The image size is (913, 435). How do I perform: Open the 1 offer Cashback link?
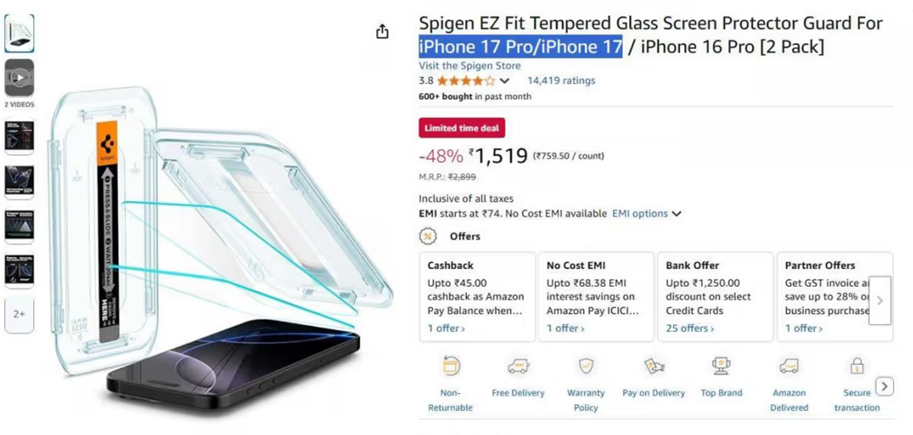coord(446,328)
